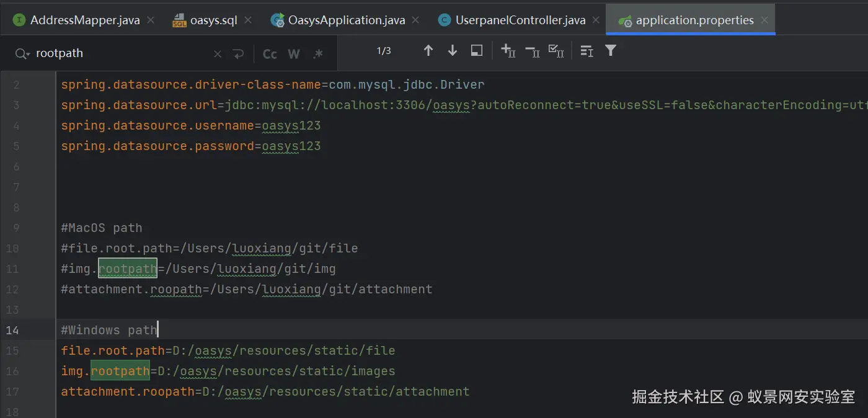
Task: Unselect the current occurrence icon
Action: pos(532,51)
